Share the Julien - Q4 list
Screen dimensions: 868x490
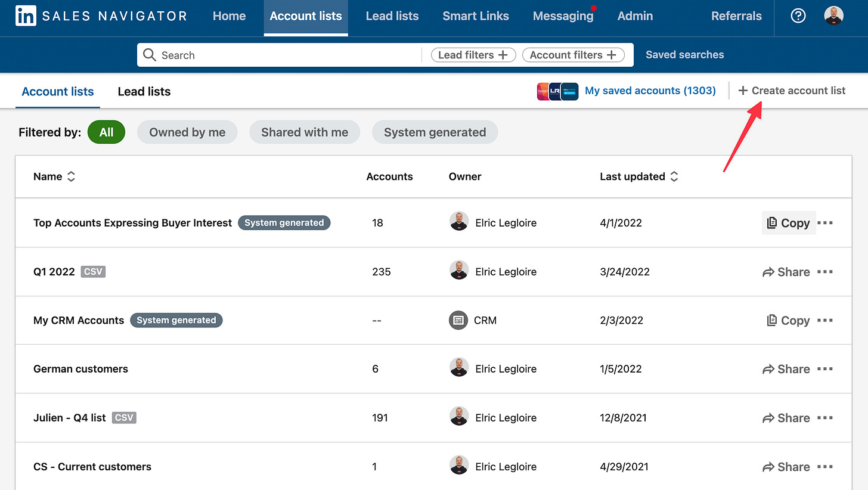(786, 418)
